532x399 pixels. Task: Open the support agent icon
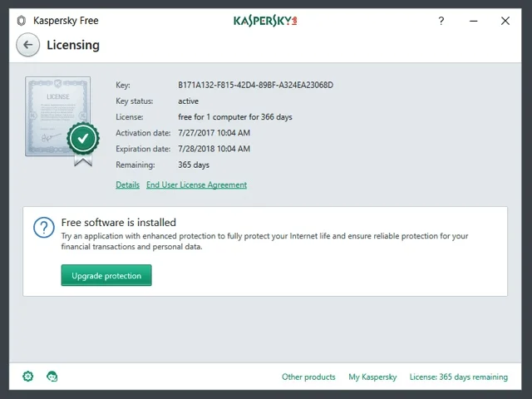[52, 377]
